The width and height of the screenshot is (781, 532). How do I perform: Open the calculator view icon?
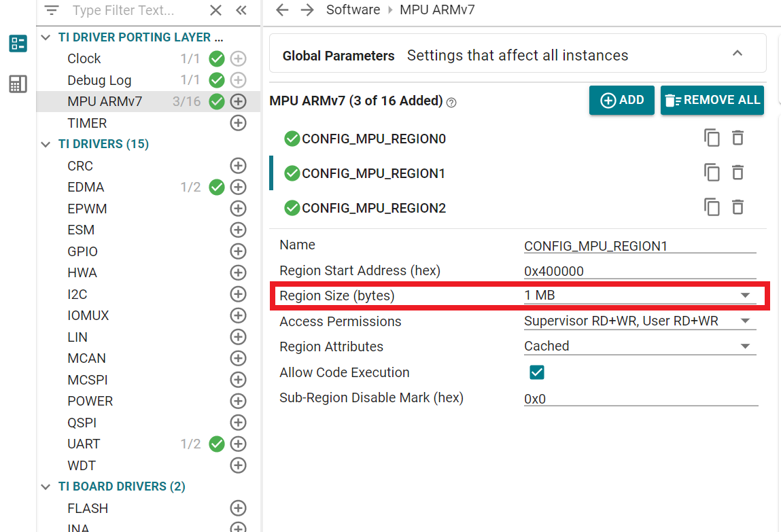(18, 84)
